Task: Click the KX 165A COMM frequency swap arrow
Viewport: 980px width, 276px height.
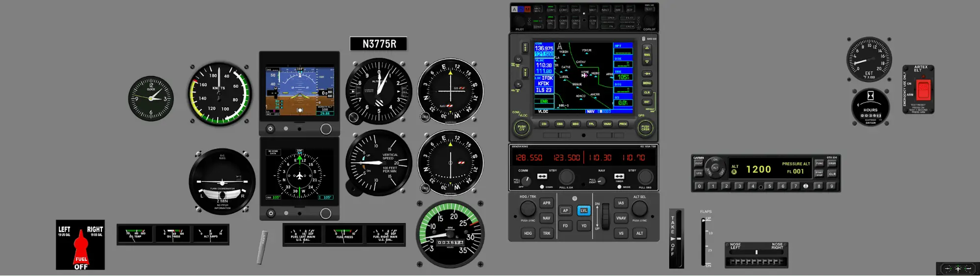Action: tap(542, 176)
